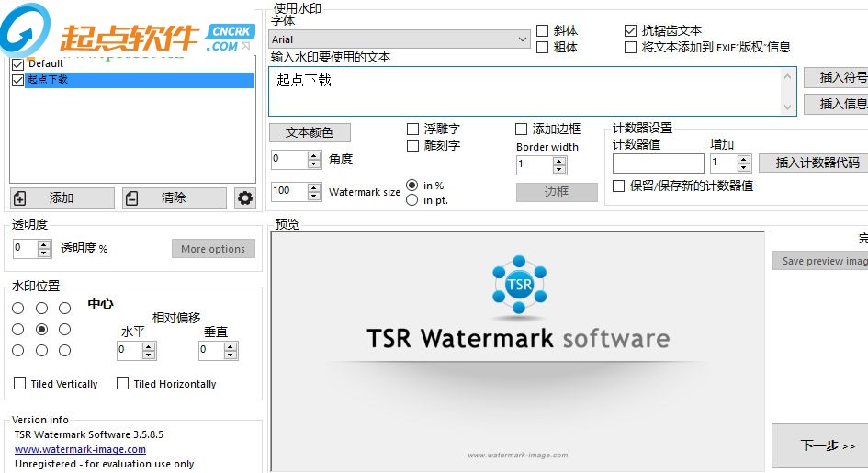
Task: Select watermark size in pt. radio
Action: click(411, 200)
